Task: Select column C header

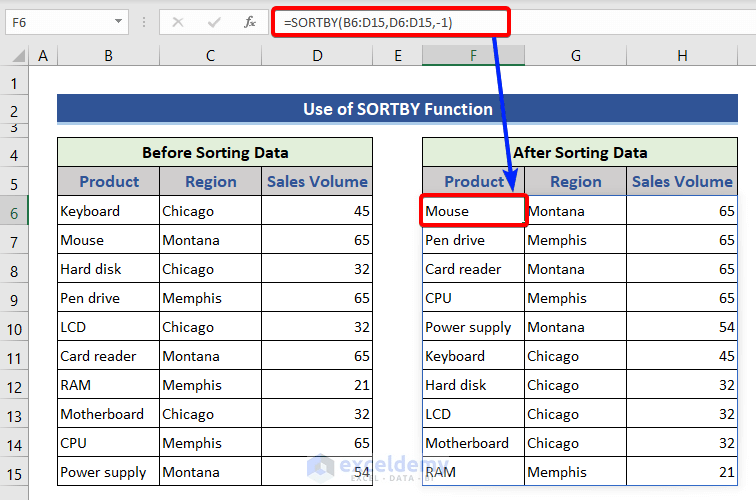Action: click(210, 56)
